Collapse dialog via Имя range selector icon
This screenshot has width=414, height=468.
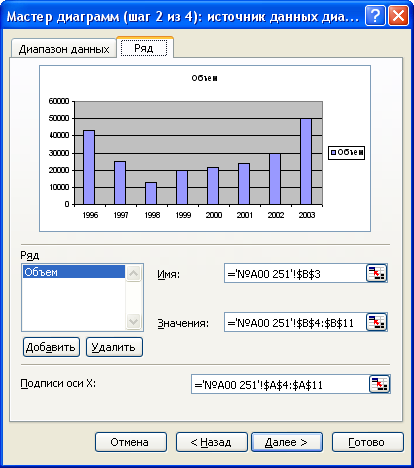pyautogui.click(x=376, y=273)
